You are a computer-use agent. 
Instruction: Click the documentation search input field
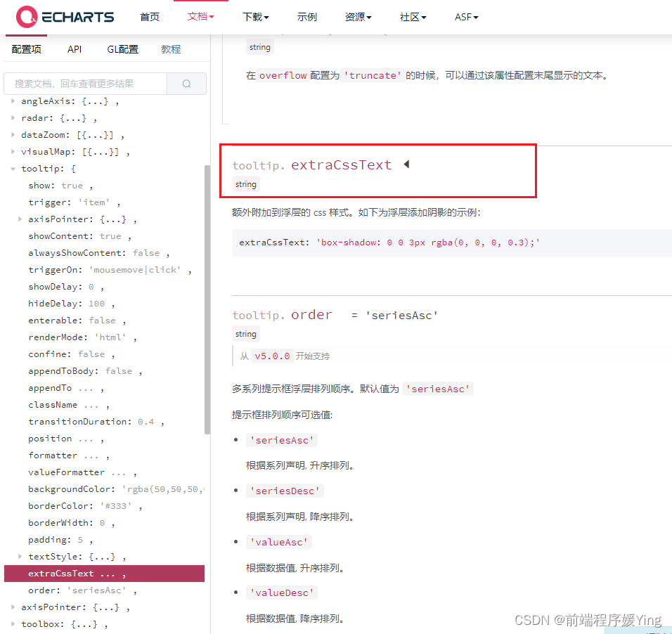pyautogui.click(x=84, y=83)
